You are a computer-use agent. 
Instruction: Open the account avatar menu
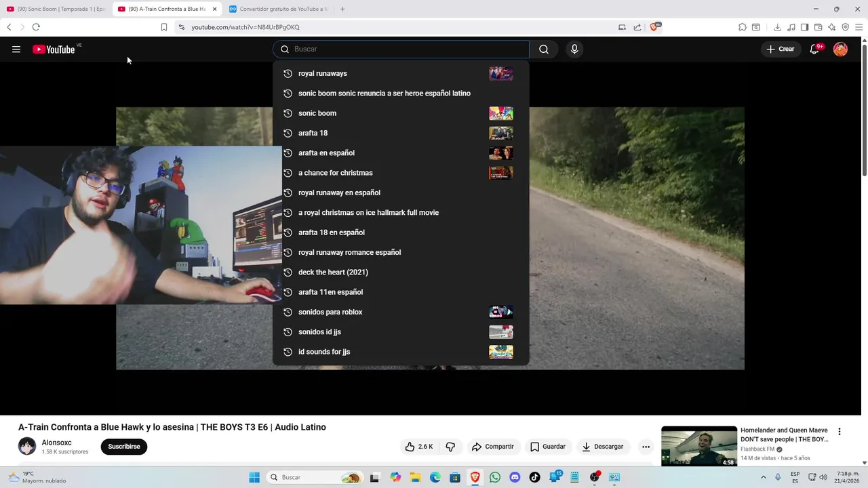click(840, 49)
